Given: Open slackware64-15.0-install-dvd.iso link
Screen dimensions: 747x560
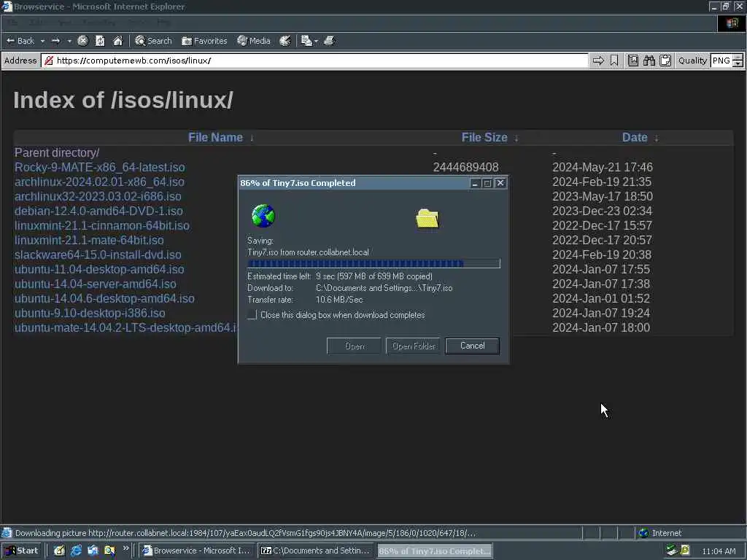Looking at the screenshot, I should click(98, 254).
